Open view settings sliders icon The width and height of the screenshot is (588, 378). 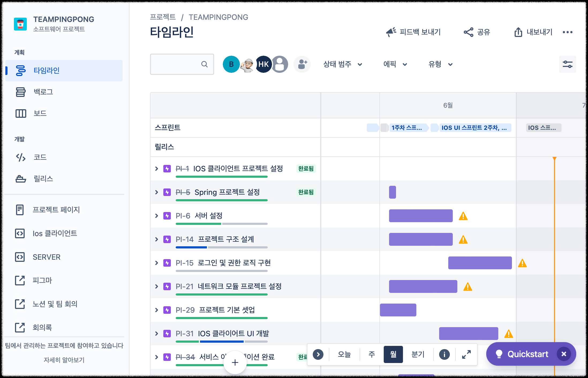tap(567, 64)
